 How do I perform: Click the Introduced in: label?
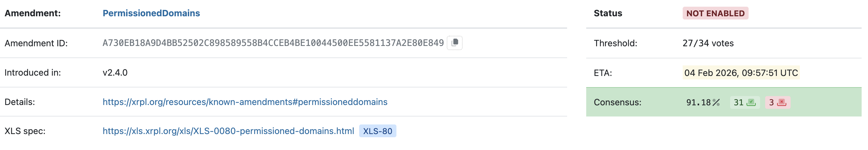[33, 73]
